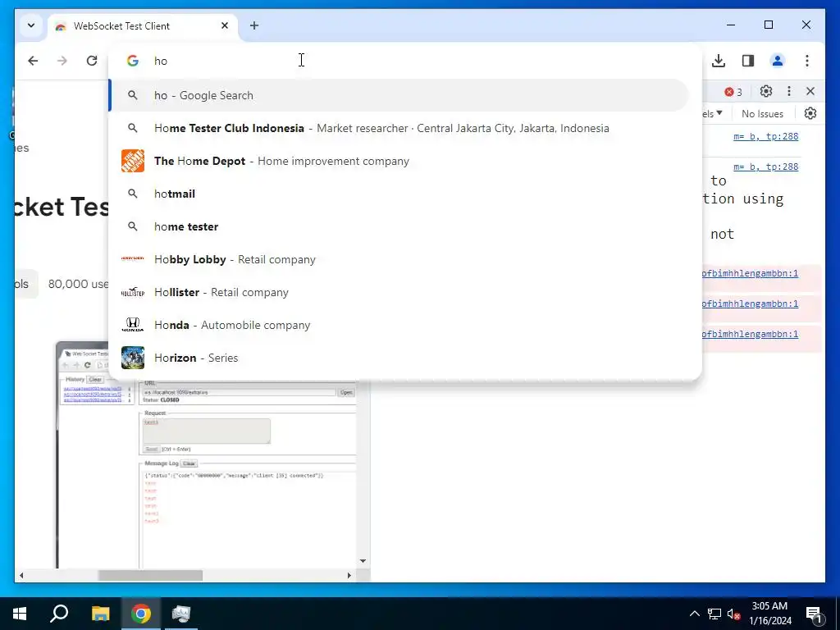The width and height of the screenshot is (840, 630).
Task: Open the first 'm= b, tp:288' source link
Action: [765, 137]
